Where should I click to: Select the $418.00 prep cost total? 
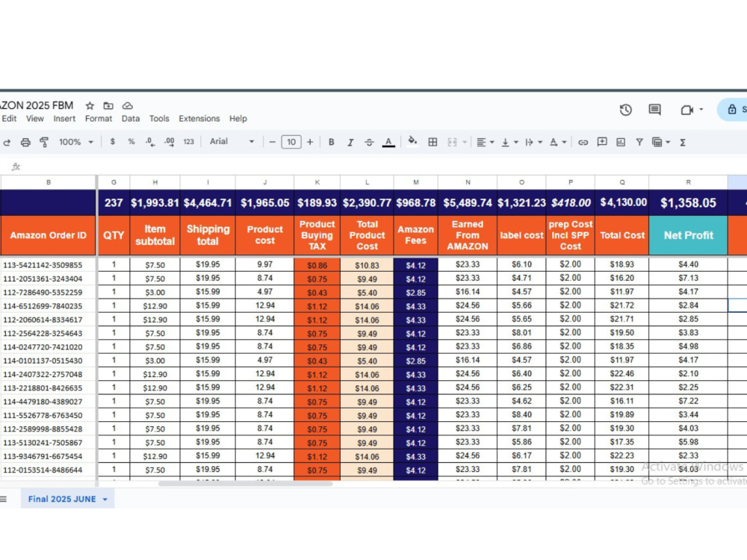tap(571, 203)
